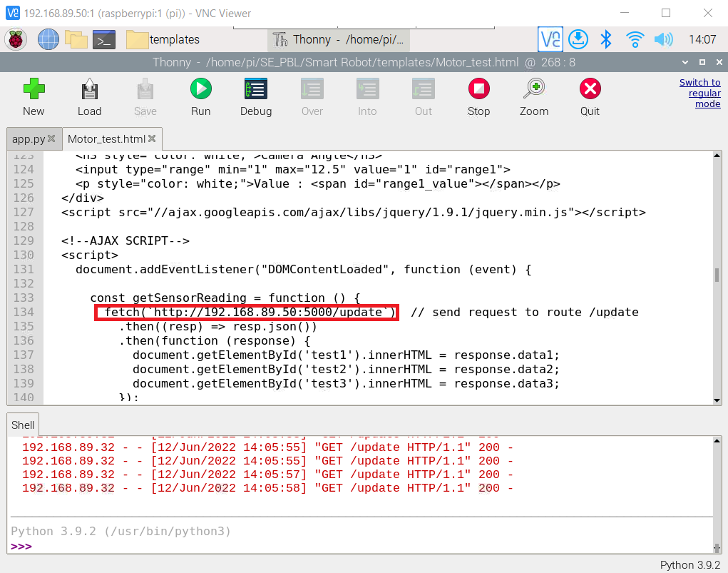
Task: Click the AJAX SCRIPT comment on line 129
Action: (x=125, y=240)
